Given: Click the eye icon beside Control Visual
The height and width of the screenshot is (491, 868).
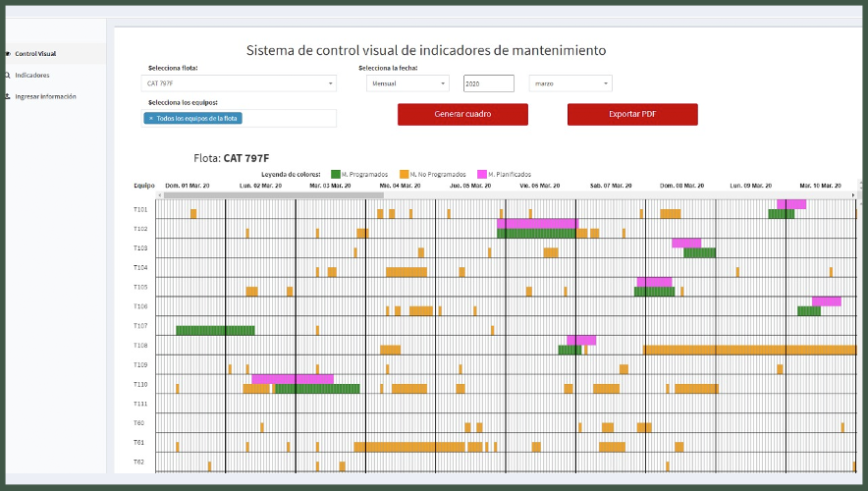Looking at the screenshot, I should 8,53.
